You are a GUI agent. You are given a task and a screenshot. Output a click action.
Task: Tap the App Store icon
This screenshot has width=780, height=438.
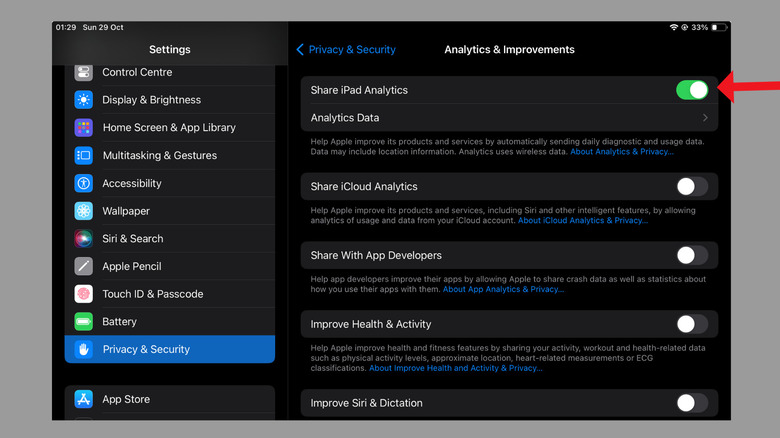click(84, 399)
